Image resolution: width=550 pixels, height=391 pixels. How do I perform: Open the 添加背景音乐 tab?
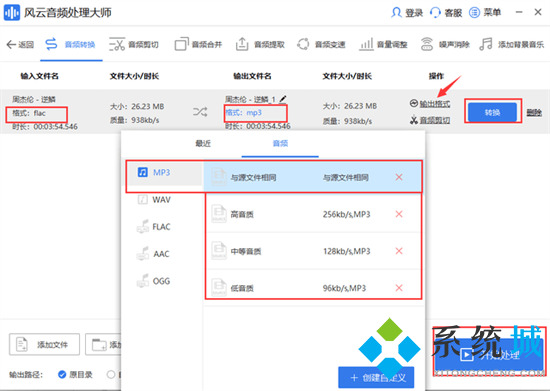tap(511, 45)
